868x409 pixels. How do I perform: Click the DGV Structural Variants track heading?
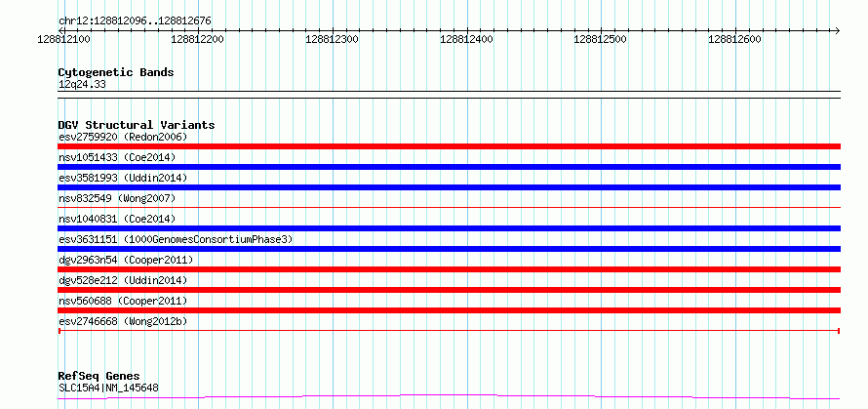(137, 125)
